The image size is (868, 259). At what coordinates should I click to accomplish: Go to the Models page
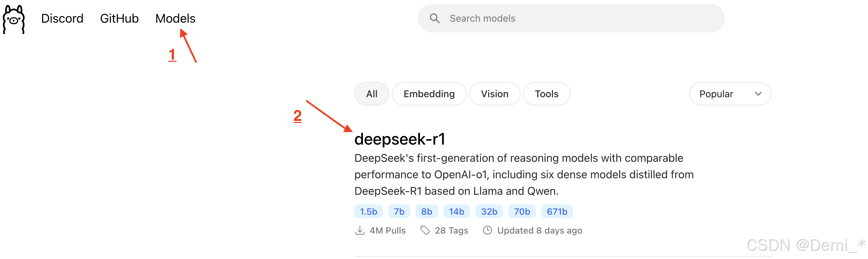(x=175, y=19)
